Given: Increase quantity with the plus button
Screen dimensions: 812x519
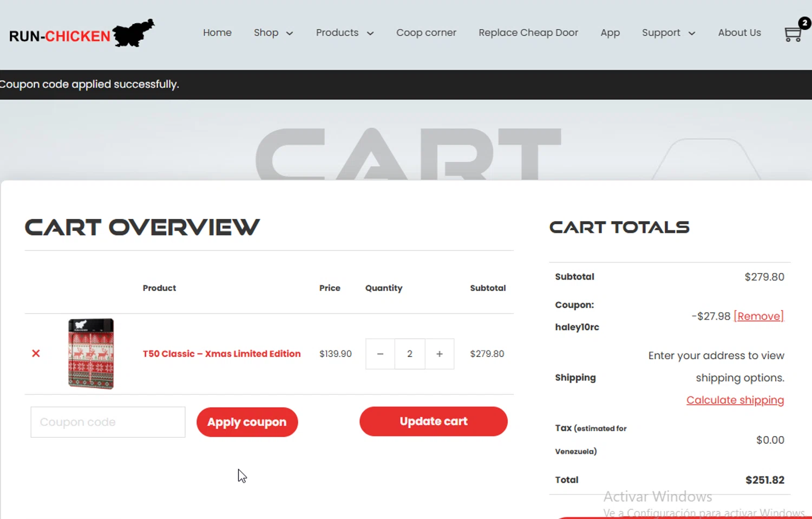Looking at the screenshot, I should coord(440,354).
